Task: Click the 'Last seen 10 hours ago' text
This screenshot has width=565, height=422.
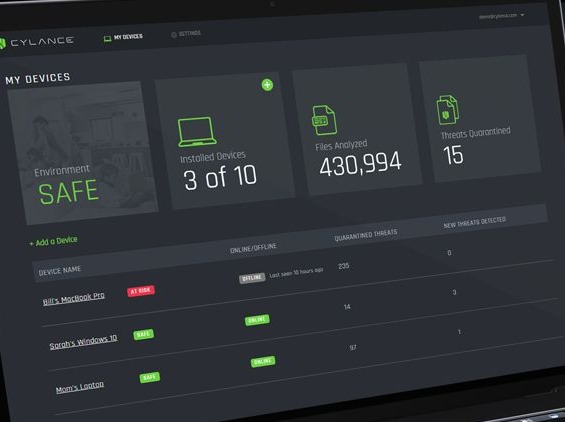Action: click(x=296, y=273)
